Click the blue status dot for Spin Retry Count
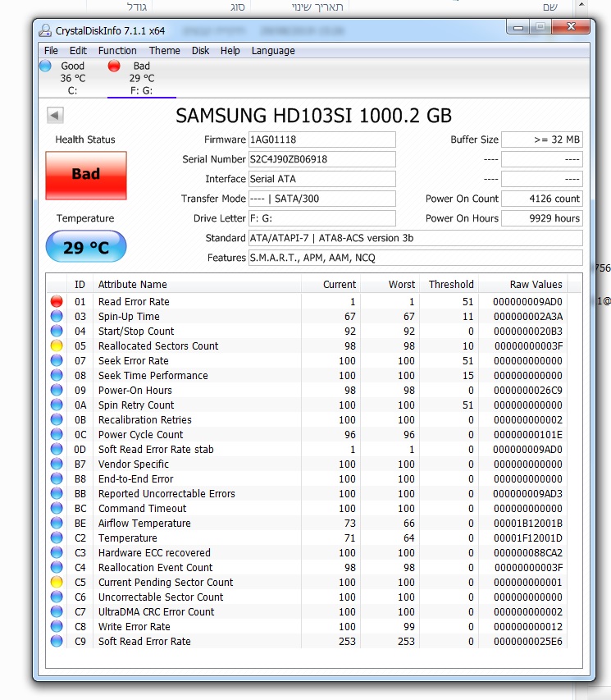611x700 pixels. [x=57, y=405]
